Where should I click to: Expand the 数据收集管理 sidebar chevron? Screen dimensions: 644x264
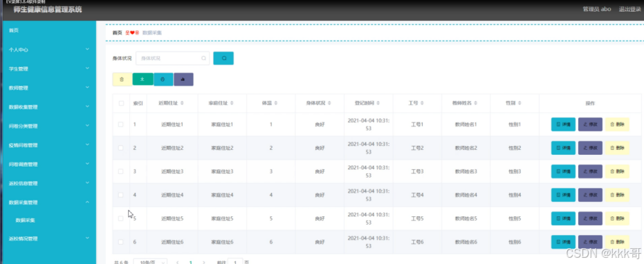pos(87,106)
